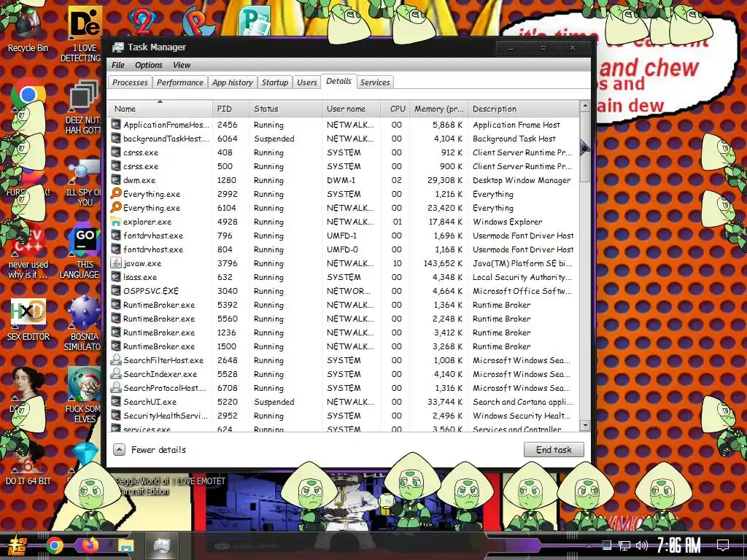747x560 pixels.
Task: Switch to the Performance tab
Action: point(180,82)
